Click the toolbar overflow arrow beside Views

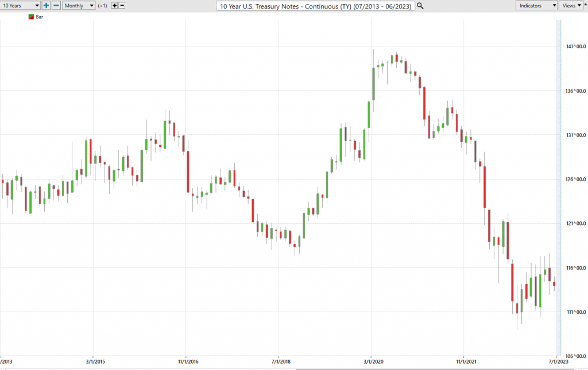[585, 5]
